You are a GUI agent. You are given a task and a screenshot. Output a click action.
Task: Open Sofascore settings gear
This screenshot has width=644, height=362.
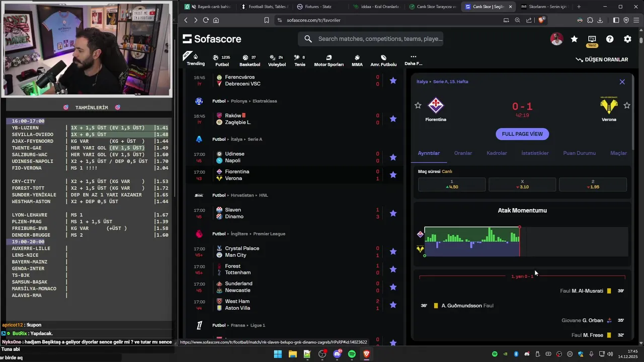point(627,39)
